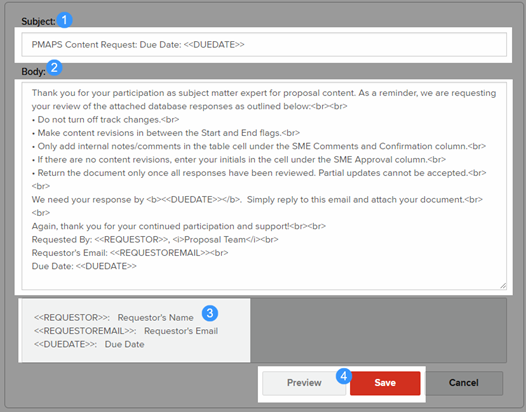This screenshot has height=412, width=526.
Task: Click the blue number 4 callout badge
Action: [344, 376]
